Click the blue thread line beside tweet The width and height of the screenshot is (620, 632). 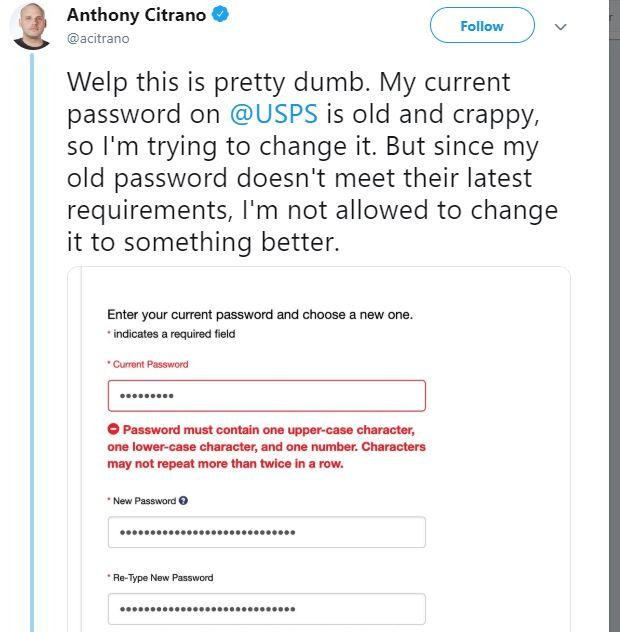[32, 343]
